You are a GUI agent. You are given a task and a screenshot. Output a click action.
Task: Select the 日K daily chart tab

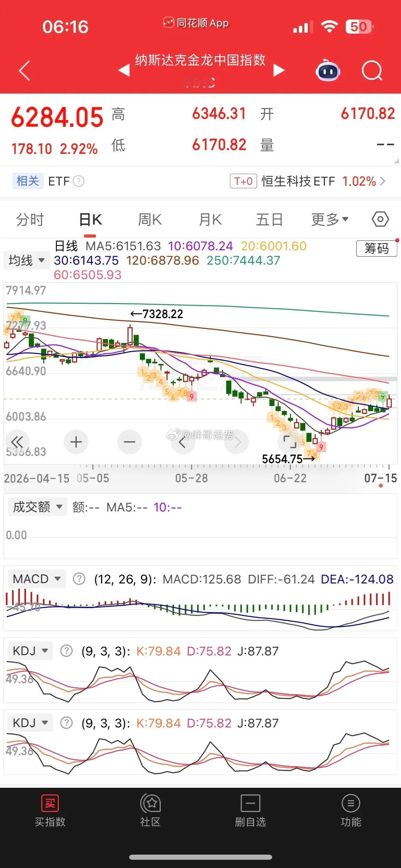[90, 219]
